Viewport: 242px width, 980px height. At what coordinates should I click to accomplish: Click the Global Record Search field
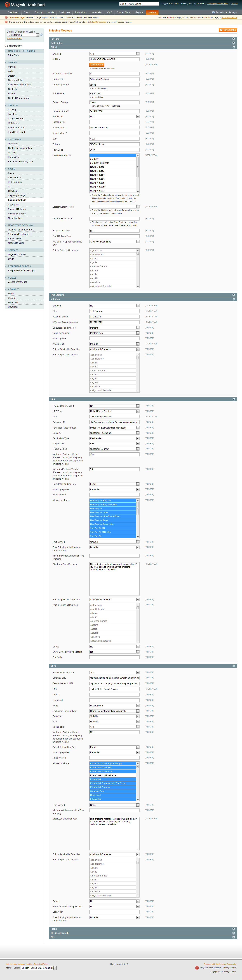pos(139,4)
